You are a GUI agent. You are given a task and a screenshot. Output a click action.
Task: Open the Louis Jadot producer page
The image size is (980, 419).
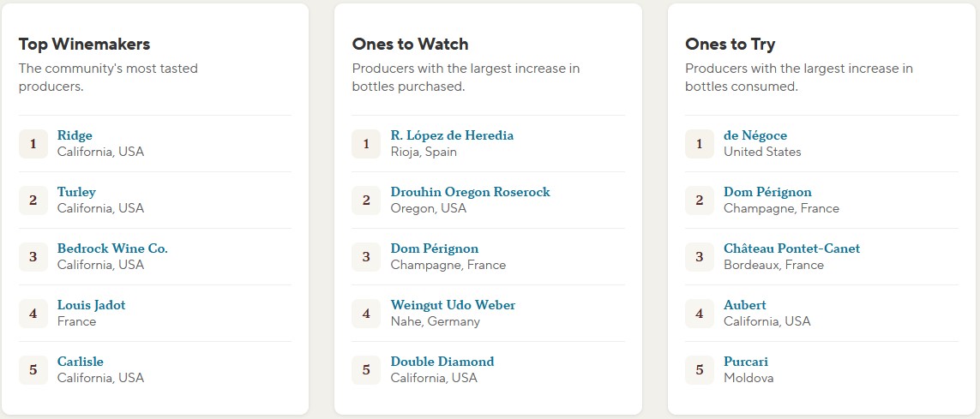click(x=91, y=305)
